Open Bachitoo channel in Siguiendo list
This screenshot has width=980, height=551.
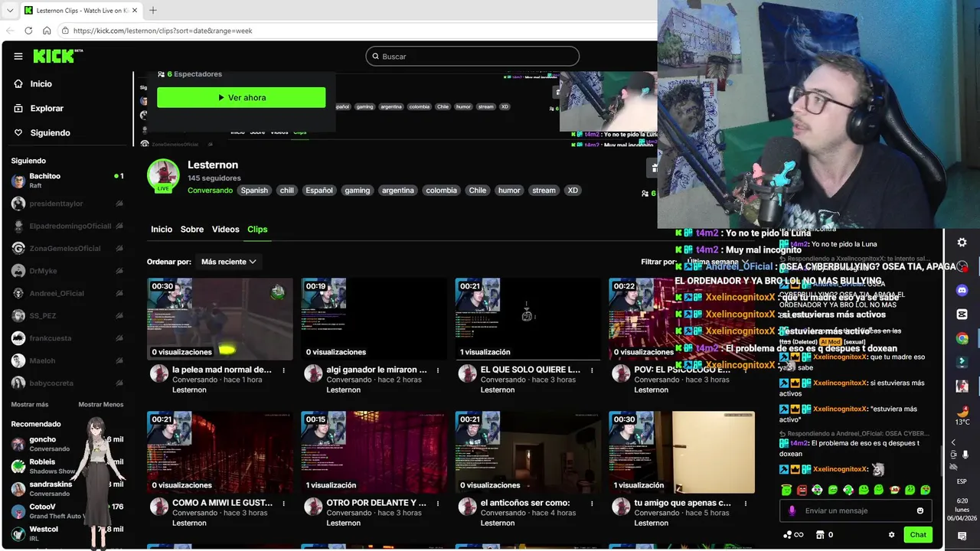(x=67, y=181)
